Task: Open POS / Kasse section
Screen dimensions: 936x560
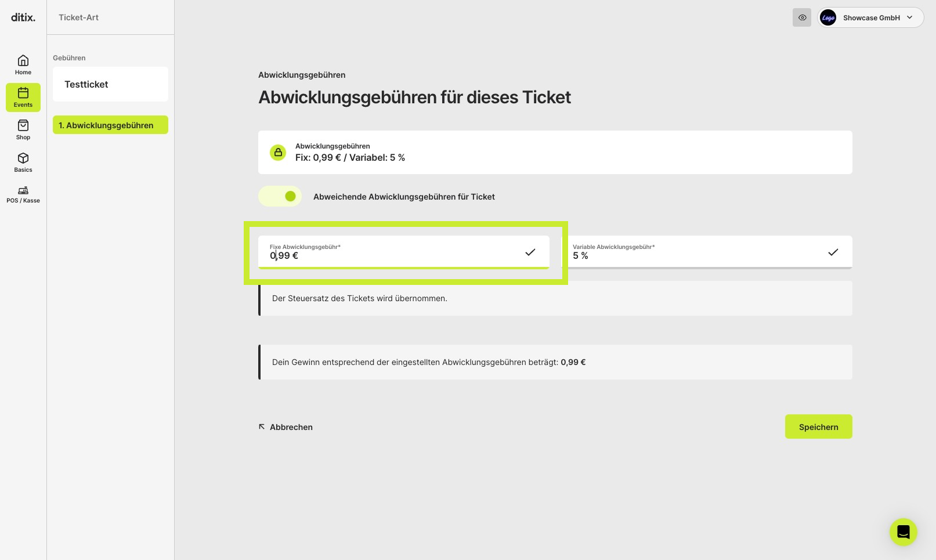Action: (23, 194)
